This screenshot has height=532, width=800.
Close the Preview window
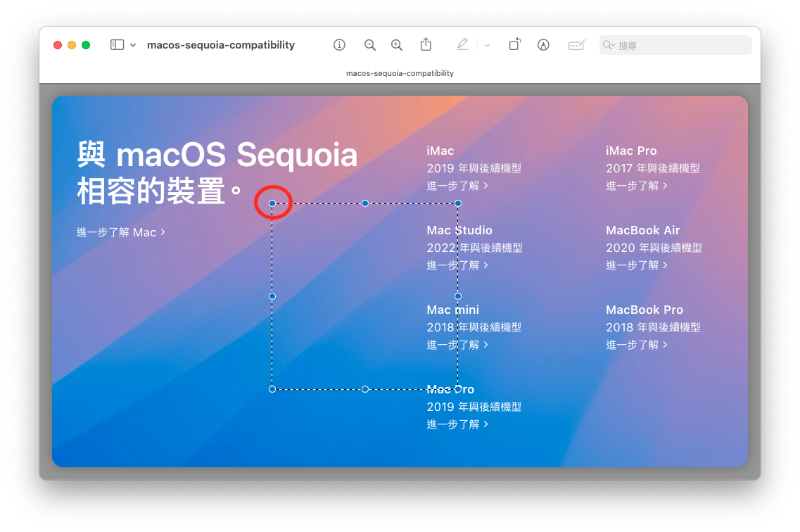pyautogui.click(x=58, y=45)
